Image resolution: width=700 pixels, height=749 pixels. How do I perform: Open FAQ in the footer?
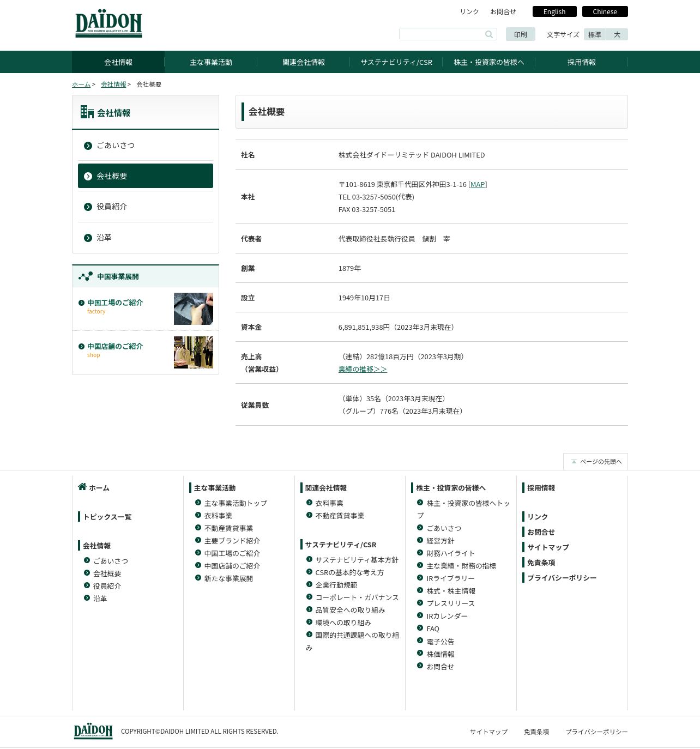(x=433, y=629)
